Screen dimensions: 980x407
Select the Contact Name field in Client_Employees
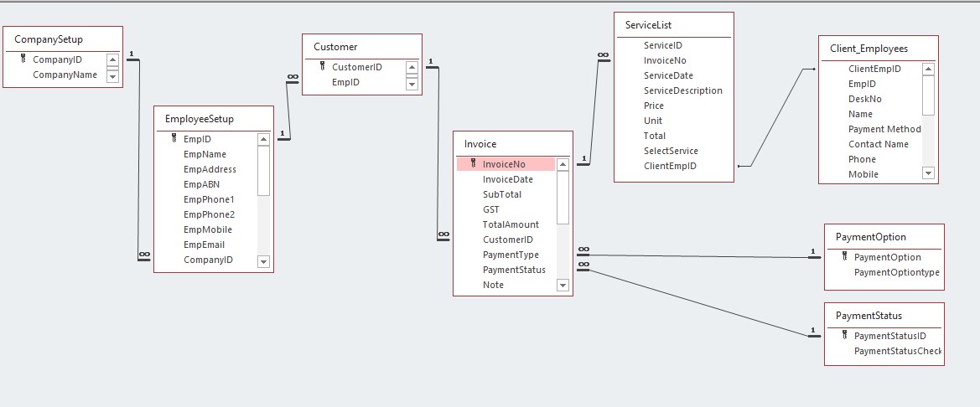pyautogui.click(x=878, y=144)
